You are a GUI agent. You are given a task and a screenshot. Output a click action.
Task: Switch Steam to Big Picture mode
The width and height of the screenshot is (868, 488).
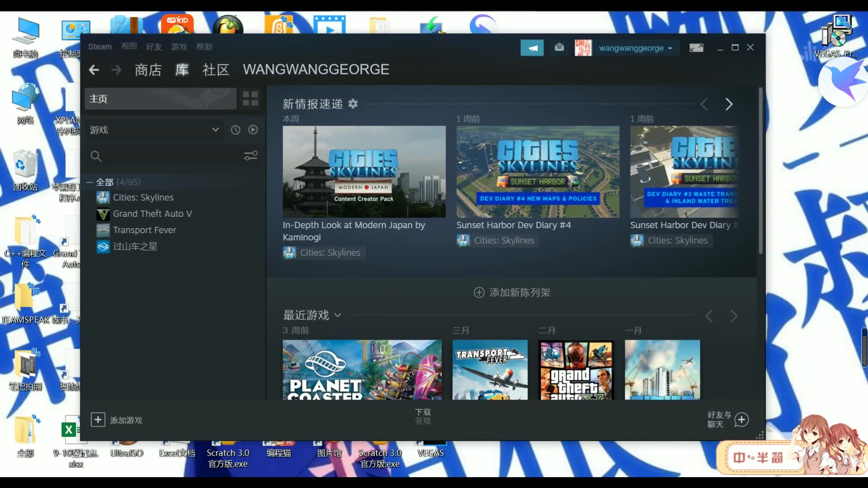click(696, 47)
